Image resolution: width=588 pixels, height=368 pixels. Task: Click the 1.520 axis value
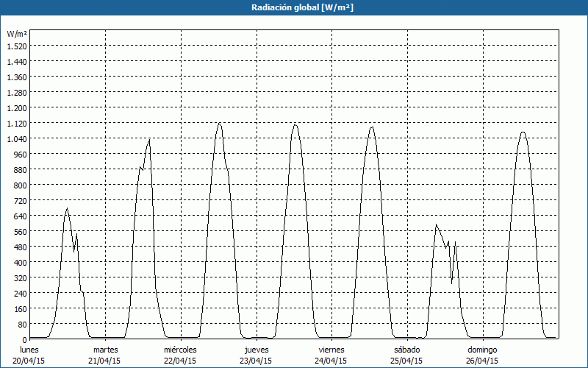17,46
